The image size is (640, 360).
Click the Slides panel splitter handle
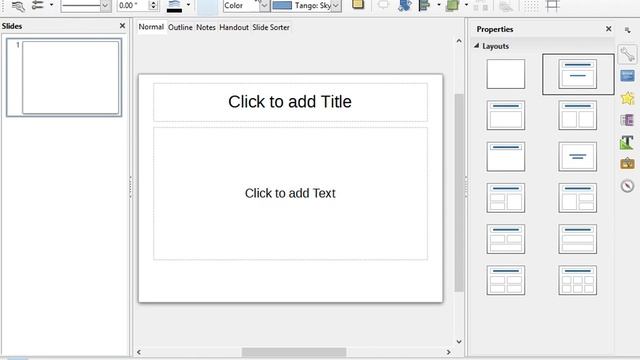pos(131,187)
